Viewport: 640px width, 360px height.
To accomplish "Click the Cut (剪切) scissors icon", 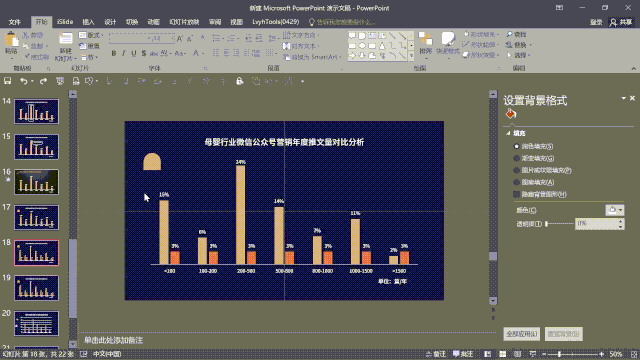I will pyautogui.click(x=26, y=35).
